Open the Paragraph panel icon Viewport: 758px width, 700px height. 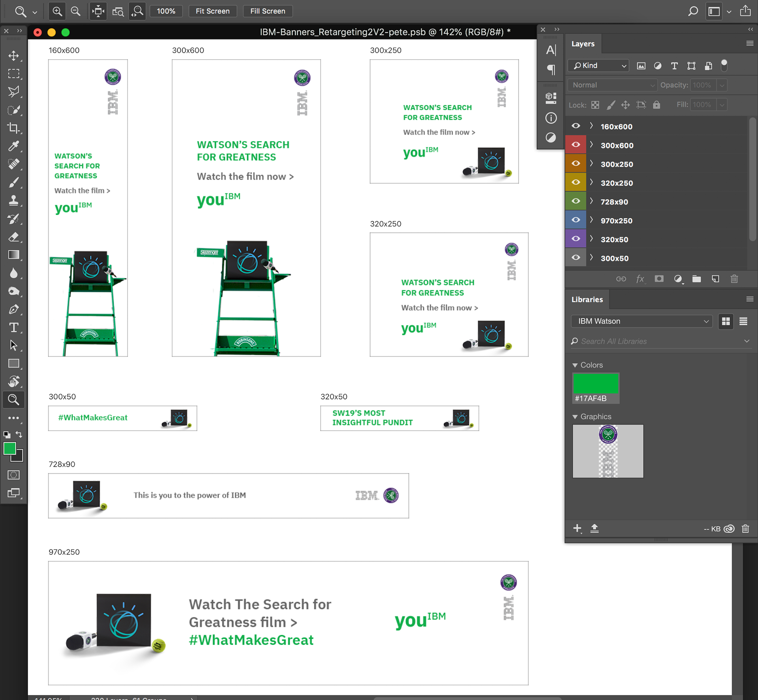click(551, 70)
